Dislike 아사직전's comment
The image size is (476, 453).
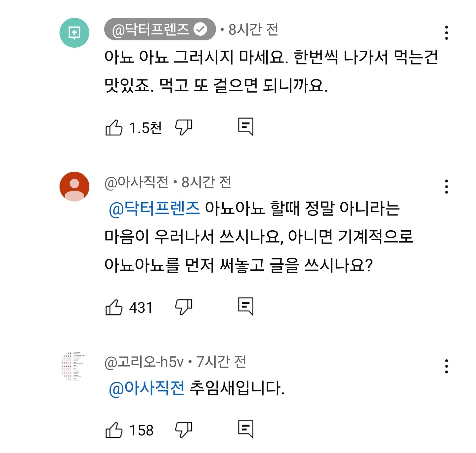click(x=184, y=308)
